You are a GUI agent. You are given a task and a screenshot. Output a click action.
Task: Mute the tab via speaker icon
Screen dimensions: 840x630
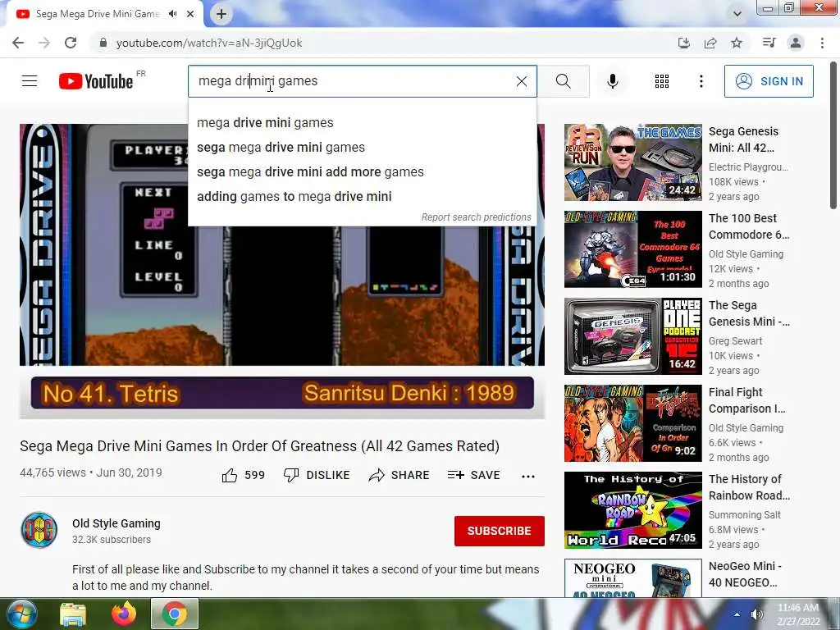coord(172,14)
